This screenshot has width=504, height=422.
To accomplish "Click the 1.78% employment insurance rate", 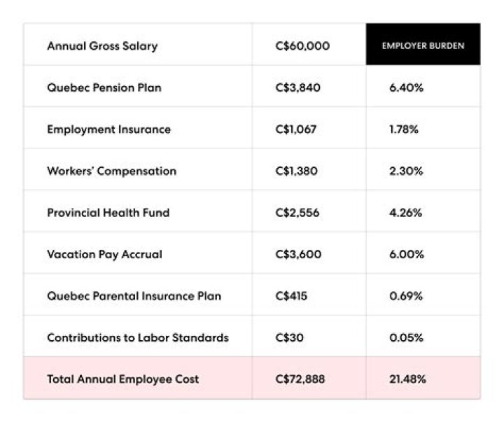I will [404, 129].
